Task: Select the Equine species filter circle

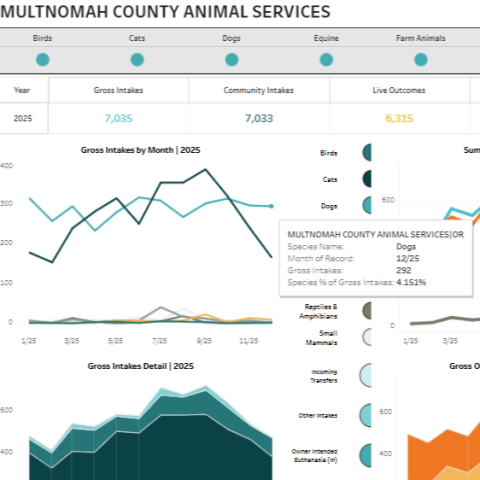Action: [326, 60]
